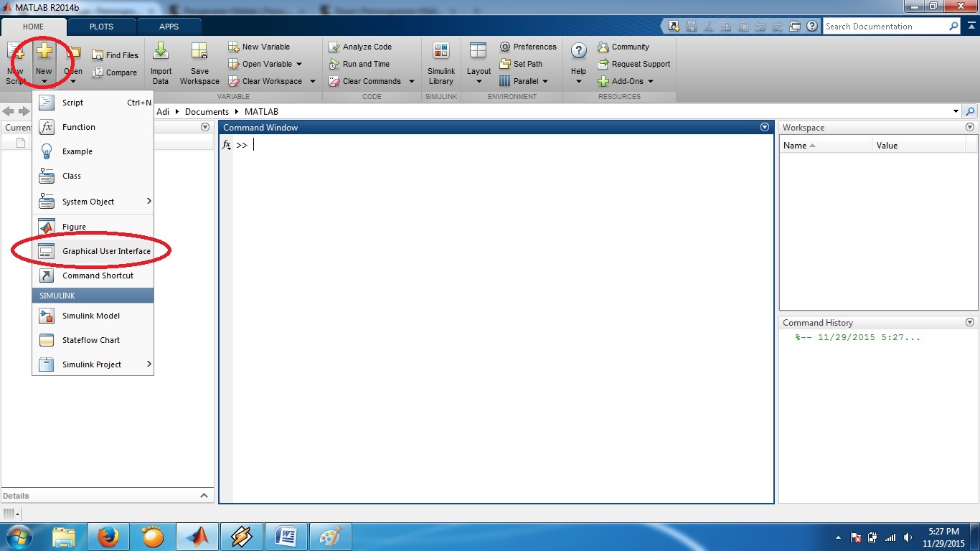Open the Command Window actions menu arrow
The image size is (980, 551).
point(764,127)
